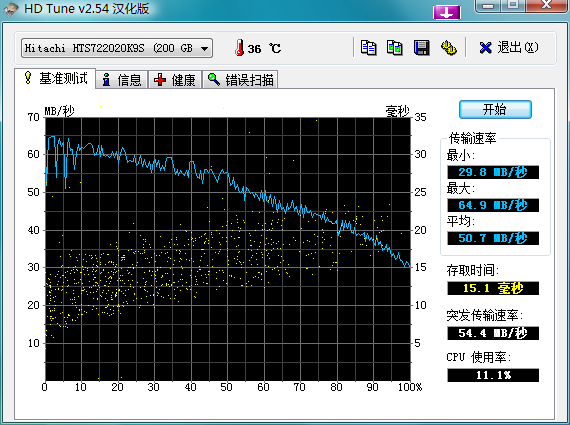The height and width of the screenshot is (425, 570).
Task: Click the benchmark graph plot area
Action: [x=228, y=249]
